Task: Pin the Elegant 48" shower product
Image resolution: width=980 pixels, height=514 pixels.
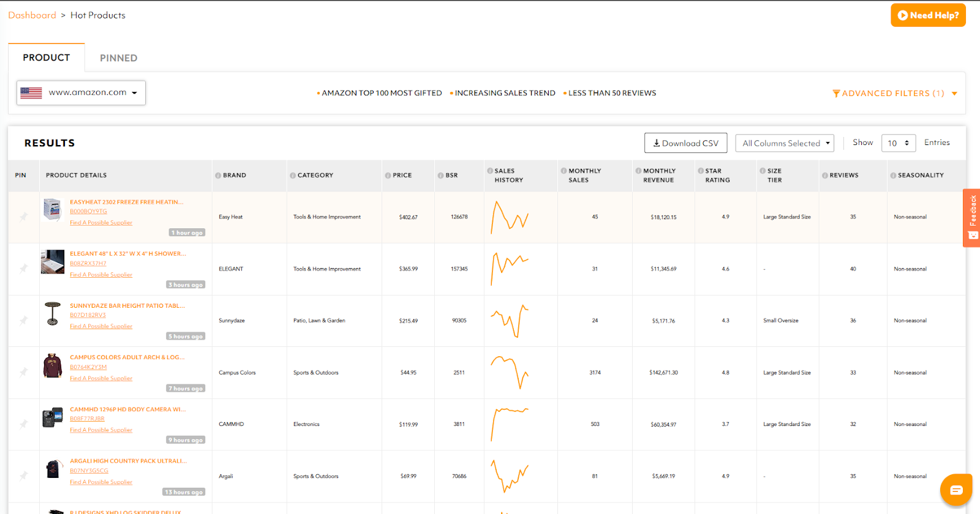Action: [x=23, y=269]
